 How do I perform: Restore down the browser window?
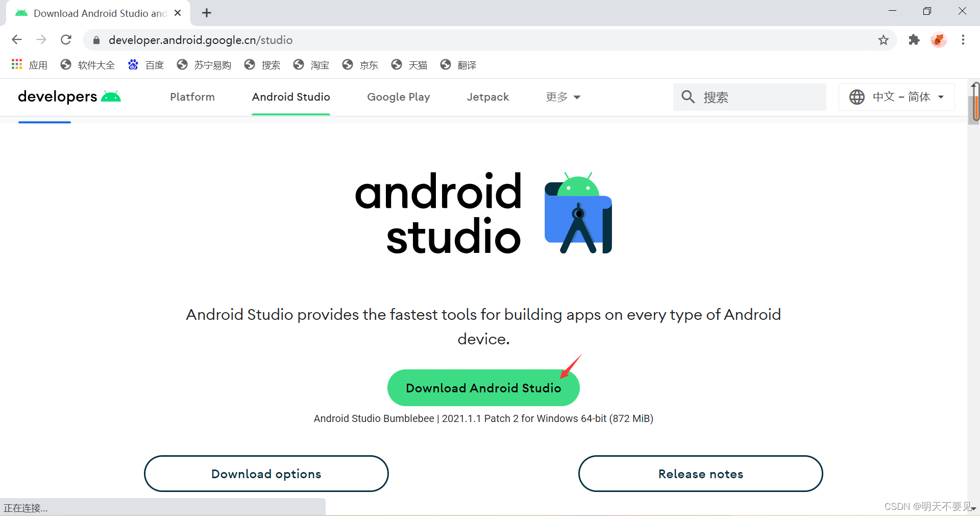(927, 11)
